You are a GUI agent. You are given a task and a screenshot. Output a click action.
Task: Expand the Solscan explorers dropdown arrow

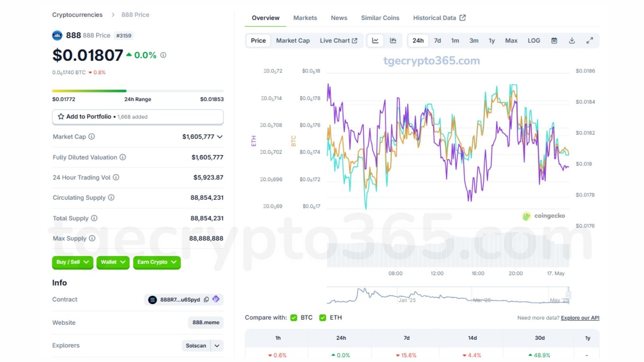pos(217,346)
